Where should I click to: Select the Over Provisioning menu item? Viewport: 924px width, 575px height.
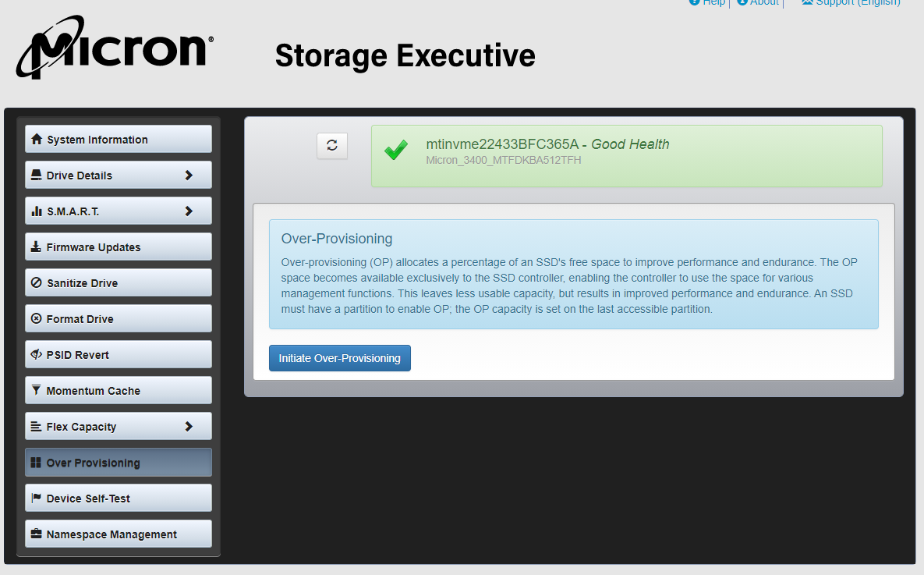coord(119,463)
